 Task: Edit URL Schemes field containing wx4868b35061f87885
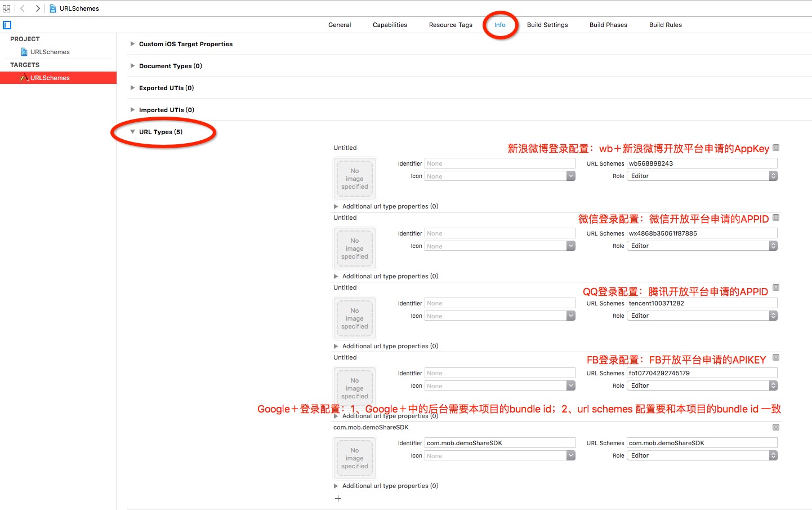click(702, 233)
